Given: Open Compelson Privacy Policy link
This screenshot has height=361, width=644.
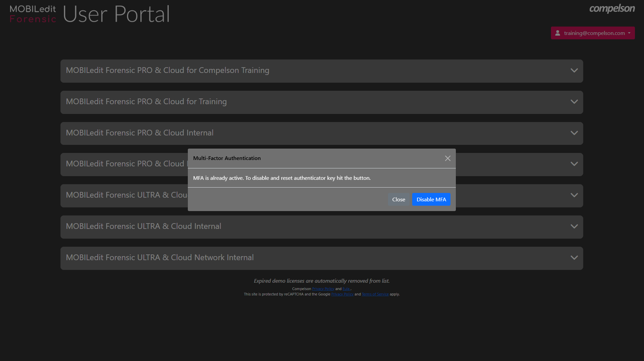Looking at the screenshot, I should click(x=323, y=289).
